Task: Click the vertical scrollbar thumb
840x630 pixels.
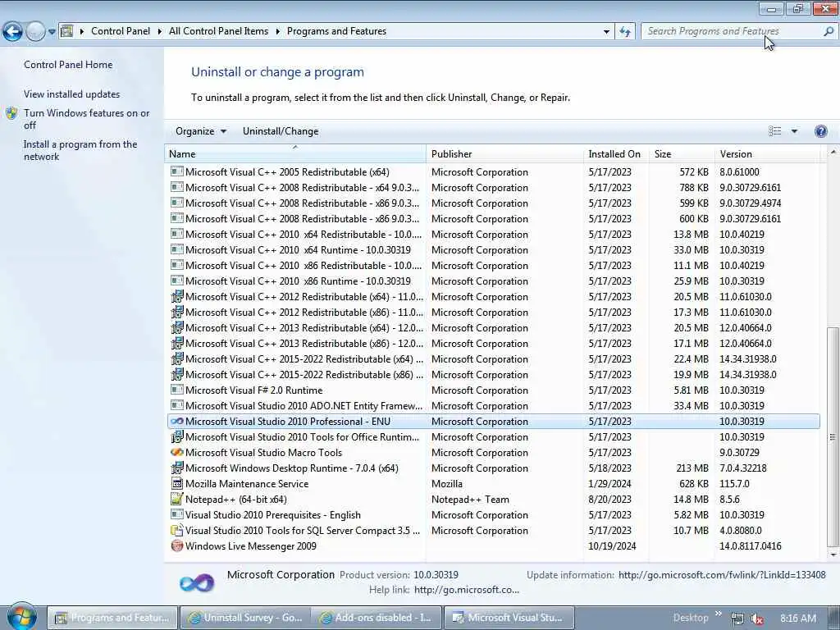Action: [833, 436]
